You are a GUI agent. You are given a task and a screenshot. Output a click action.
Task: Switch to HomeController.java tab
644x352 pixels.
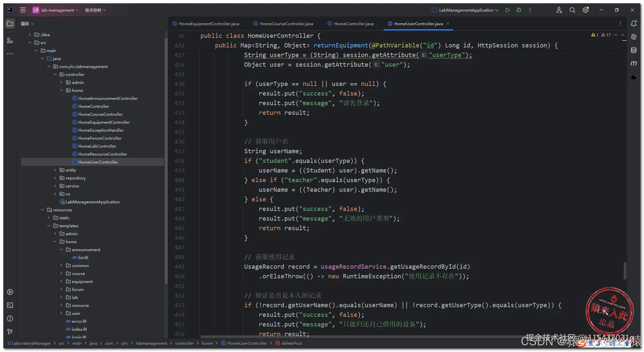350,24
